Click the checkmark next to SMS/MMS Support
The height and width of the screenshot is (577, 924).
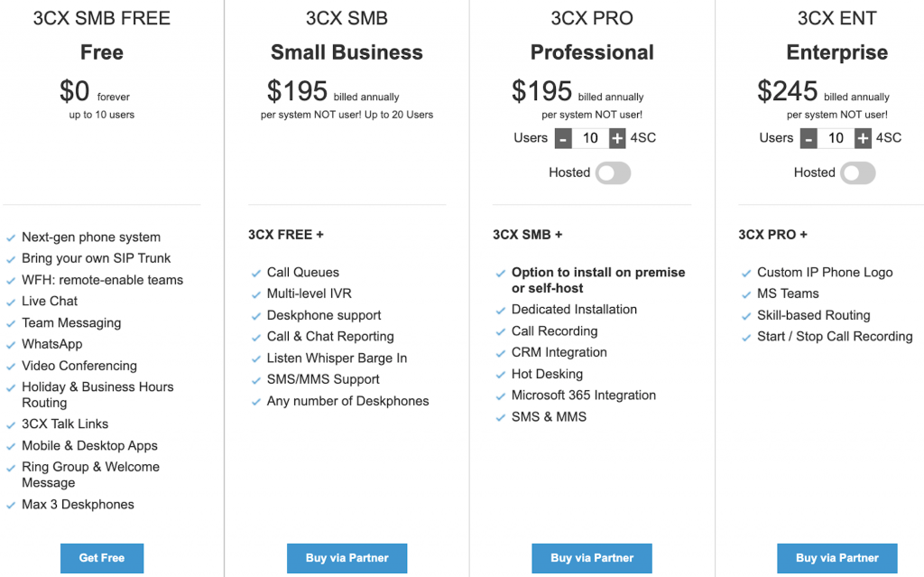pyautogui.click(x=255, y=379)
